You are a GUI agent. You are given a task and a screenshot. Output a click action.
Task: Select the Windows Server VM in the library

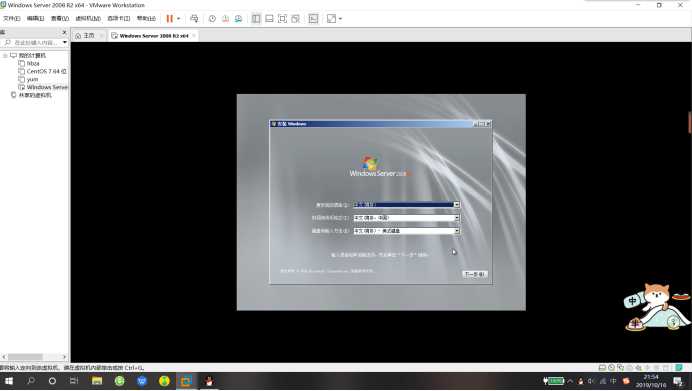point(47,87)
